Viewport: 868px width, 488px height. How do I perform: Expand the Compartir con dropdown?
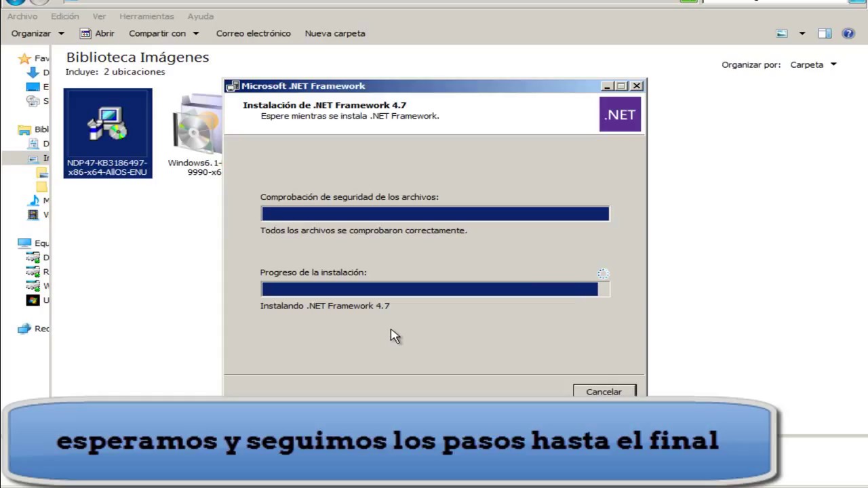[x=164, y=33]
